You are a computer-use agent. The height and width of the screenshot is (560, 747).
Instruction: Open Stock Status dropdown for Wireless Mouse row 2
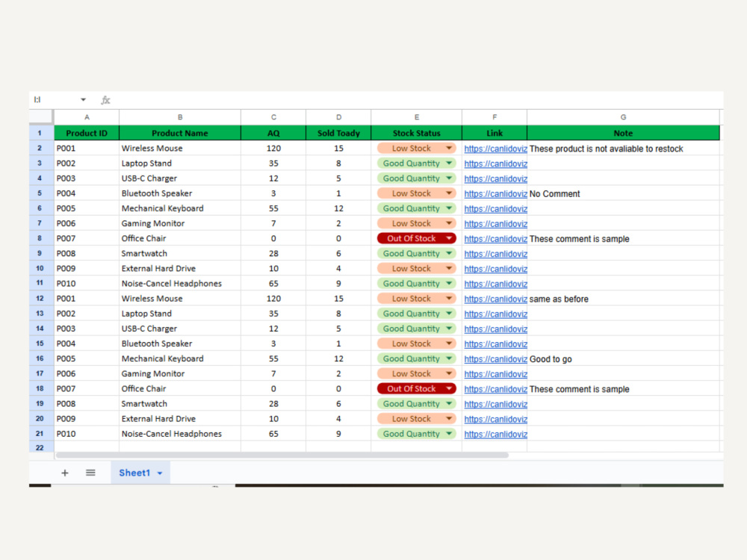point(449,148)
